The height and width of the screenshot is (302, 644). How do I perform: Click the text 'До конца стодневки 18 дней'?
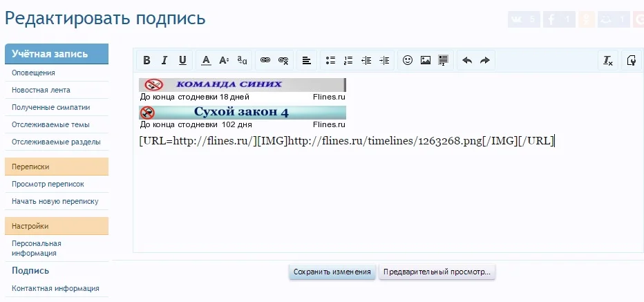tap(195, 97)
